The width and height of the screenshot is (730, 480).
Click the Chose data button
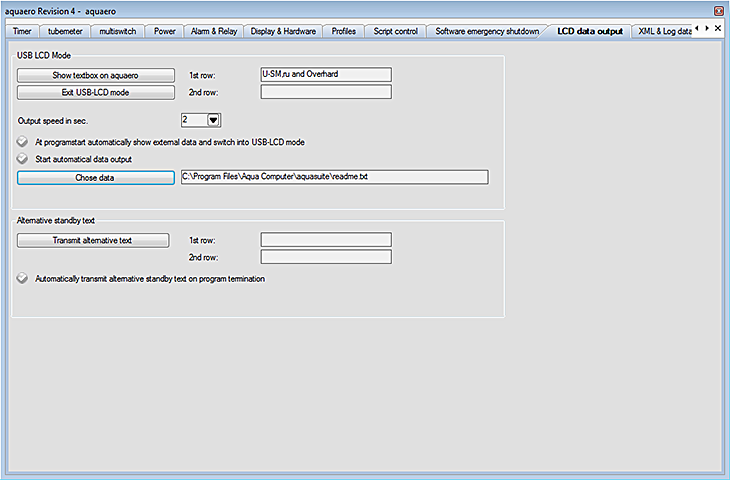[x=96, y=177]
